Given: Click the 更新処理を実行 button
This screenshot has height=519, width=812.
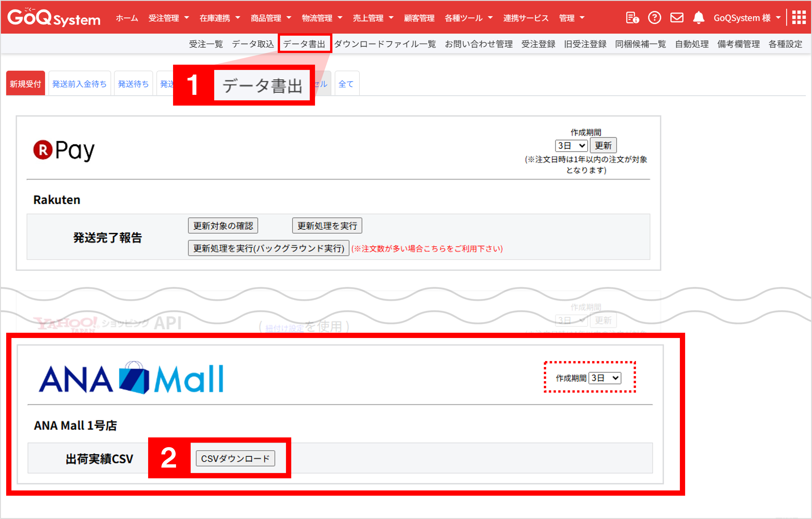Looking at the screenshot, I should click(327, 226).
